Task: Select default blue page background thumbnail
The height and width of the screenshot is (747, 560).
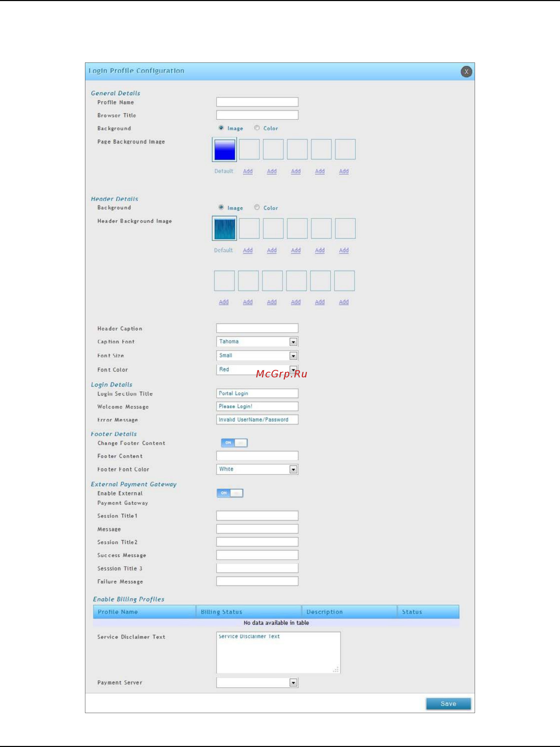Action: point(225,150)
